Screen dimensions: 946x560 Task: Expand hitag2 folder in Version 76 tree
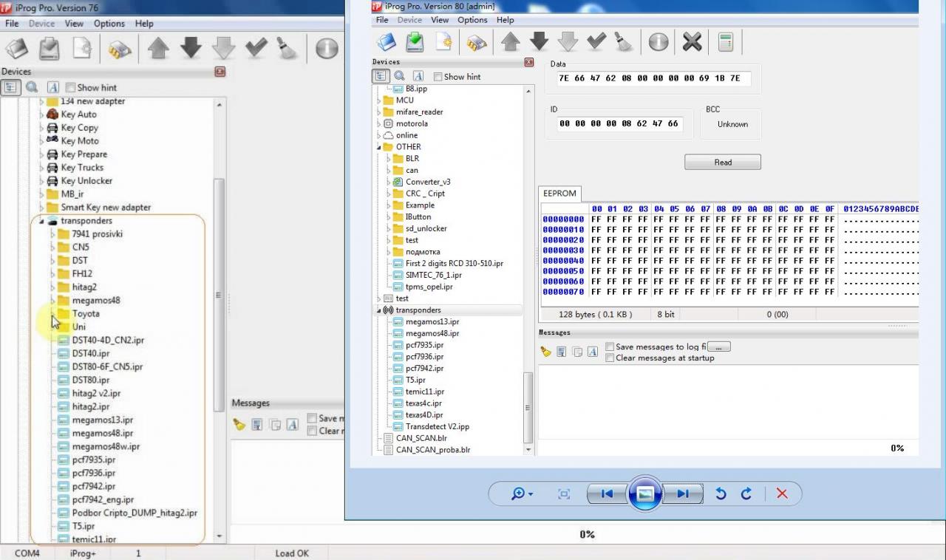52,287
